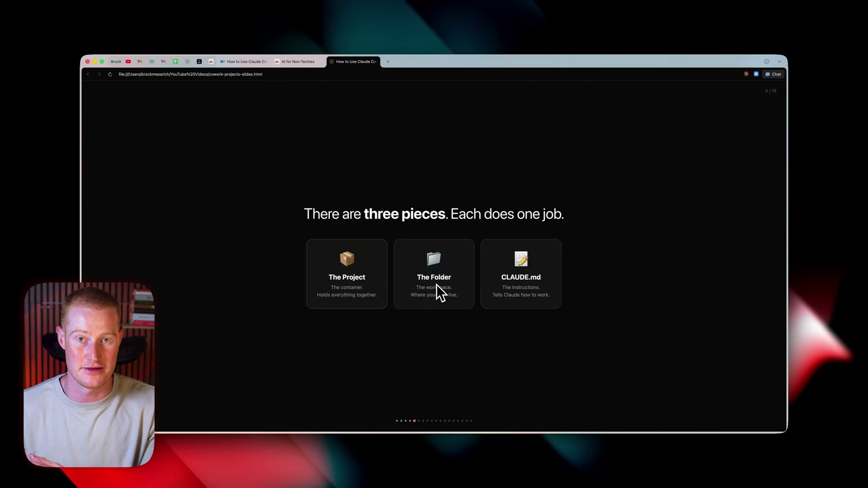Click the file URL address bar

point(190,74)
